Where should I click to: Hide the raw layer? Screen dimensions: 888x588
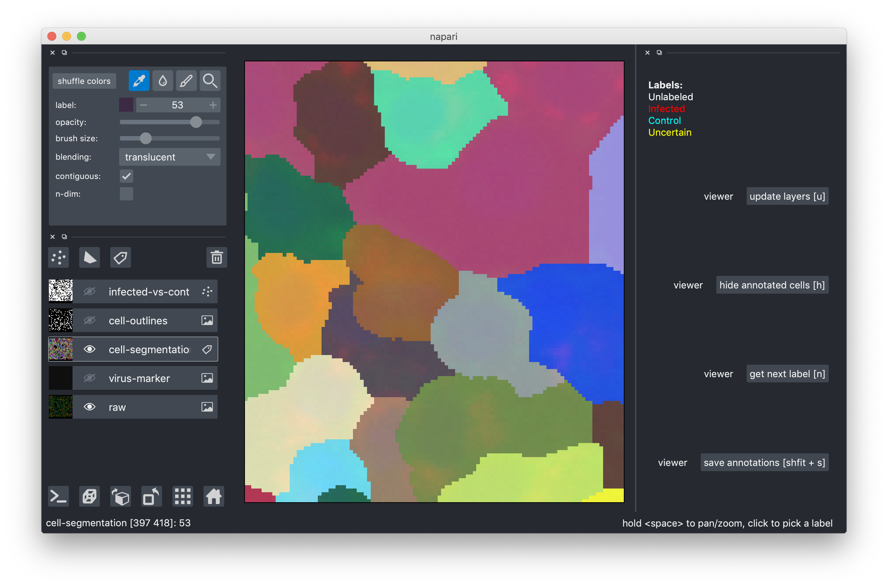(89, 407)
